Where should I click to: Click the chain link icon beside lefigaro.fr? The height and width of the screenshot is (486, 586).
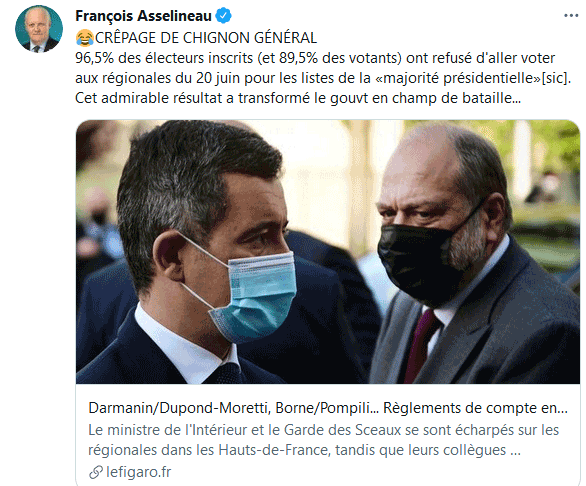click(96, 473)
